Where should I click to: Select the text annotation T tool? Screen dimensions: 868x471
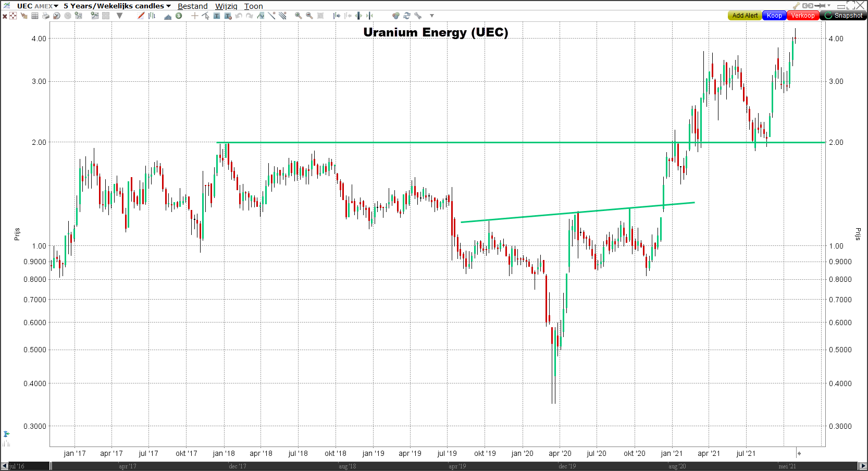pyautogui.click(x=217, y=16)
